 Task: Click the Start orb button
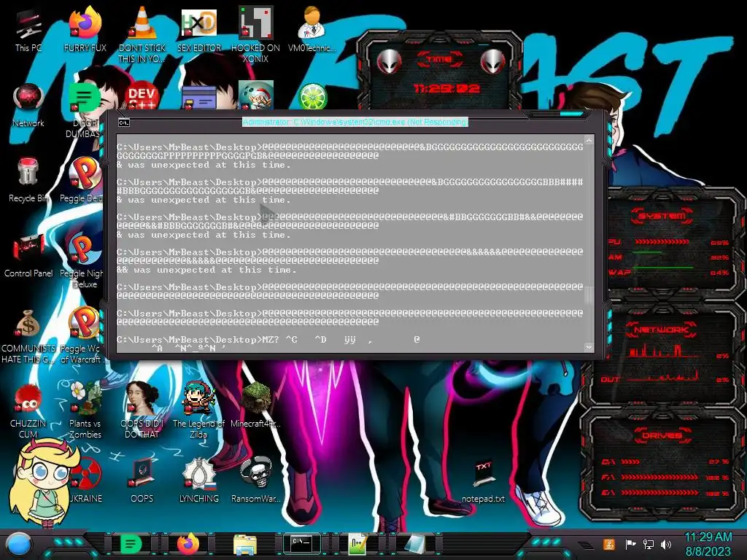[19, 545]
